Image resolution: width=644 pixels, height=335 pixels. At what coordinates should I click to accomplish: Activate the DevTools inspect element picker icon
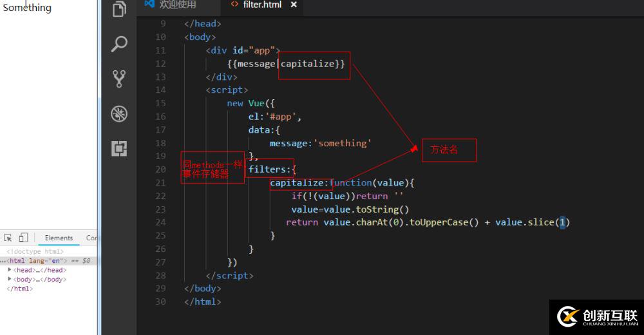point(8,238)
